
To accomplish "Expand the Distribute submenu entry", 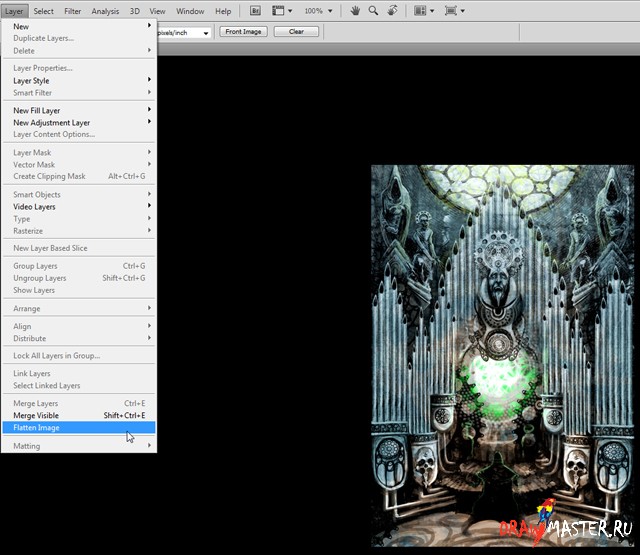I will [79, 338].
